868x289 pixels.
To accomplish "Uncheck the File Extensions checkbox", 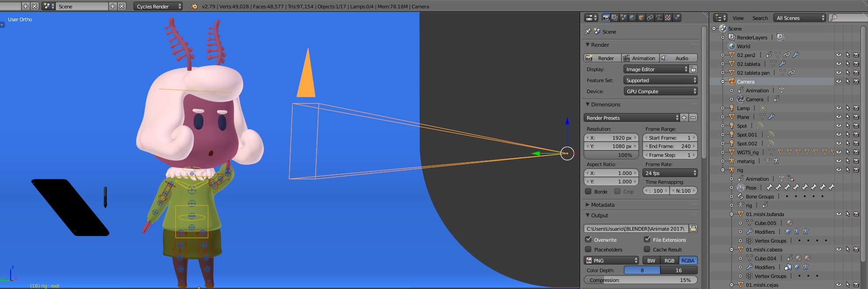I will [x=647, y=240].
